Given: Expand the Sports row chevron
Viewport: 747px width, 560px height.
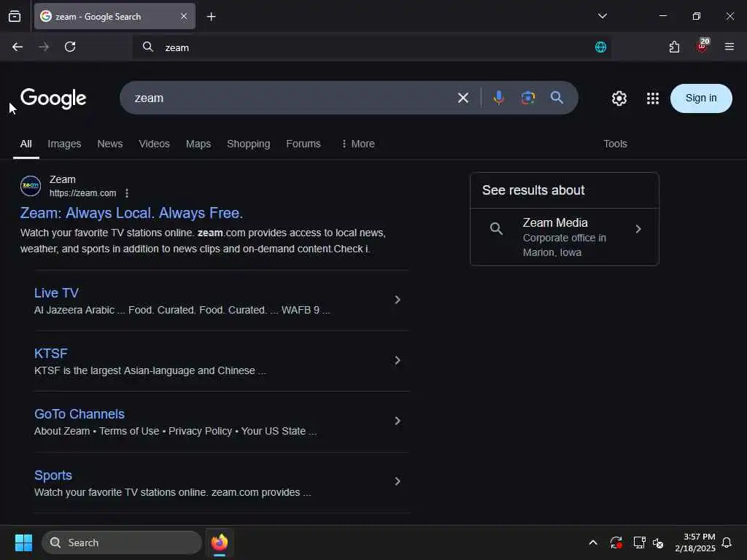Looking at the screenshot, I should [398, 481].
